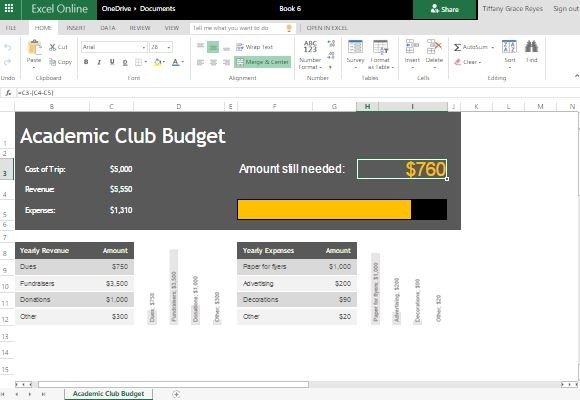Viewport: 580px width, 400px height.
Task: Select the $760 amount still needed cell
Action: (x=402, y=169)
